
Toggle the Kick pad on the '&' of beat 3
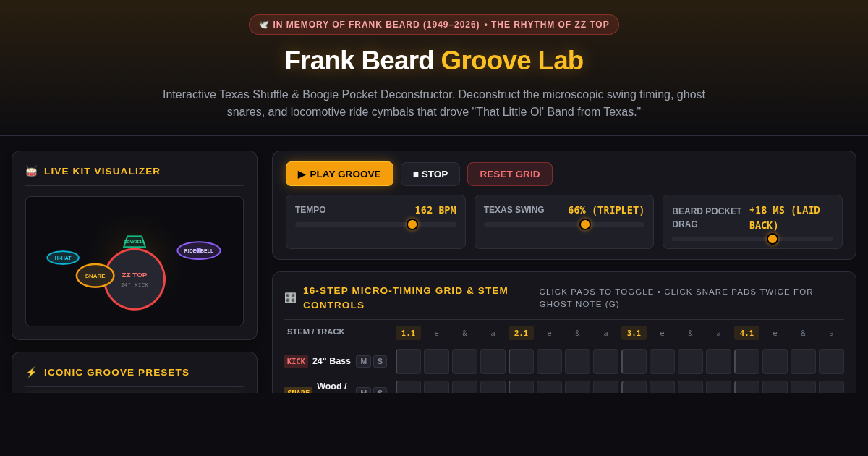pyautogui.click(x=690, y=361)
